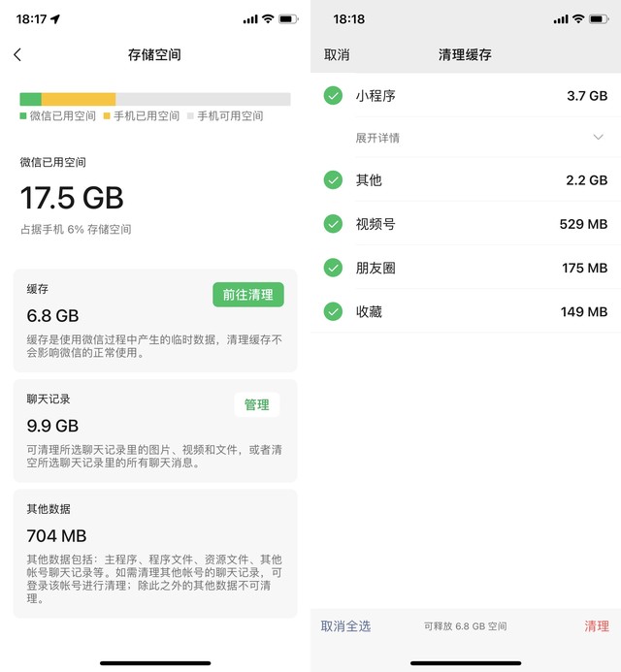The image size is (621, 672).
Task: Tap the 前往清理 button
Action: pos(247,295)
